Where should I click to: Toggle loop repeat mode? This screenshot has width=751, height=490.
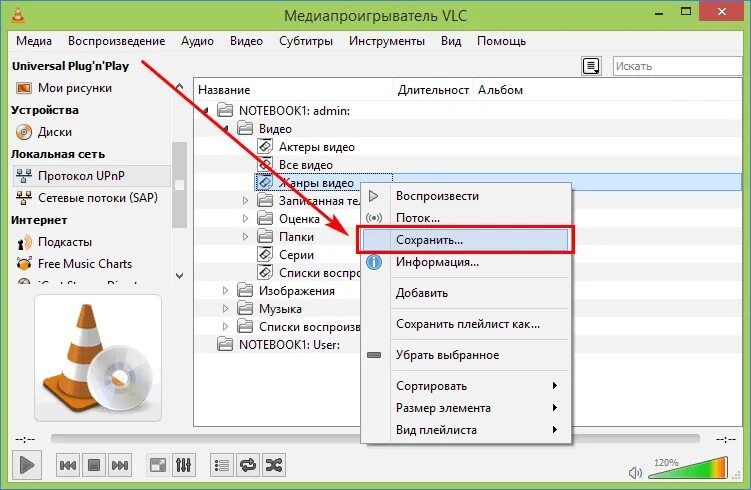tap(248, 465)
